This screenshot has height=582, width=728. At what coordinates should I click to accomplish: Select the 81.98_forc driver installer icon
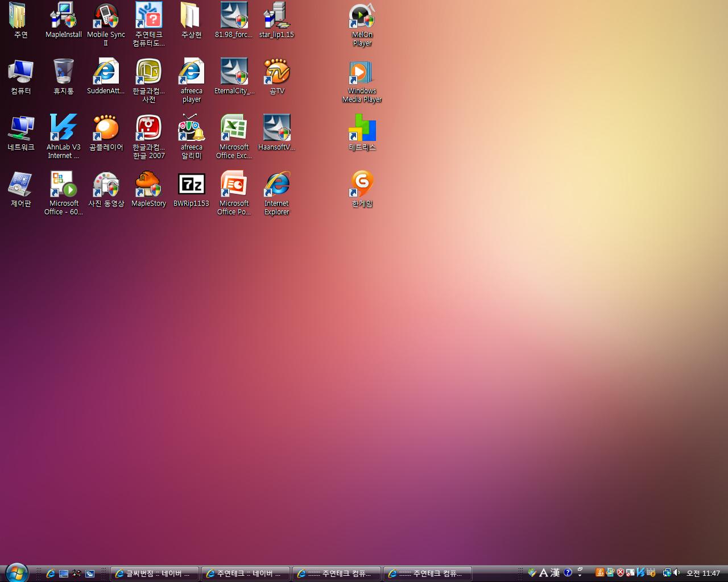[x=234, y=20]
